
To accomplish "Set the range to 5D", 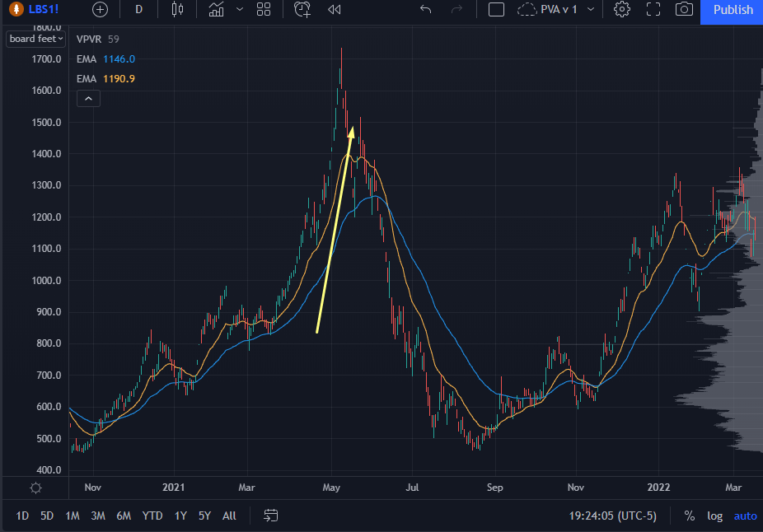I will [x=47, y=516].
